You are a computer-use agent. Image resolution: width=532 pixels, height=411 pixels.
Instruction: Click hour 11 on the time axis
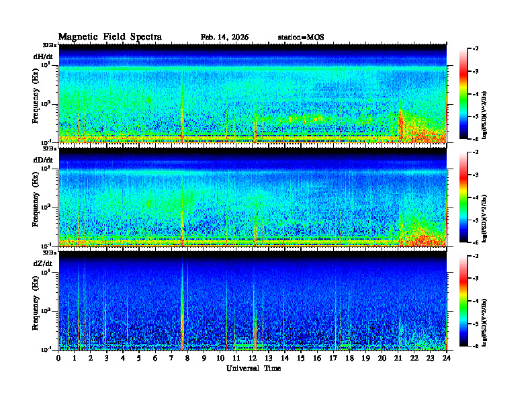pyautogui.click(x=236, y=359)
